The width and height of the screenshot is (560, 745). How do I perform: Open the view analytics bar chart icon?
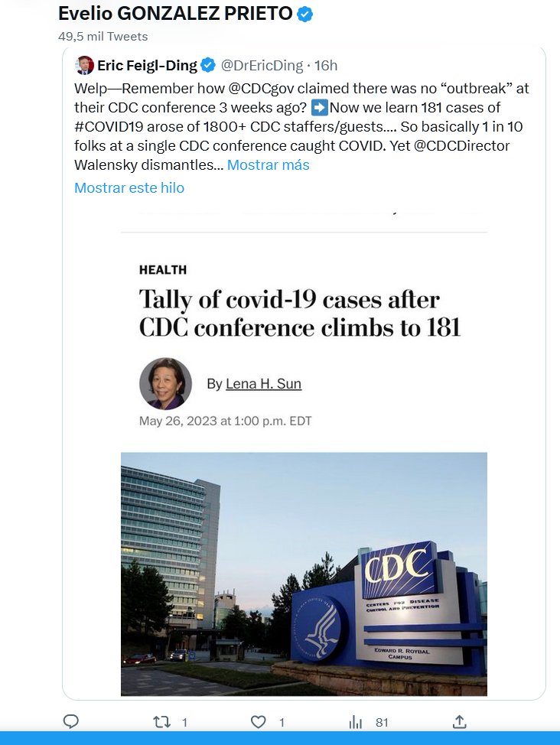click(356, 722)
